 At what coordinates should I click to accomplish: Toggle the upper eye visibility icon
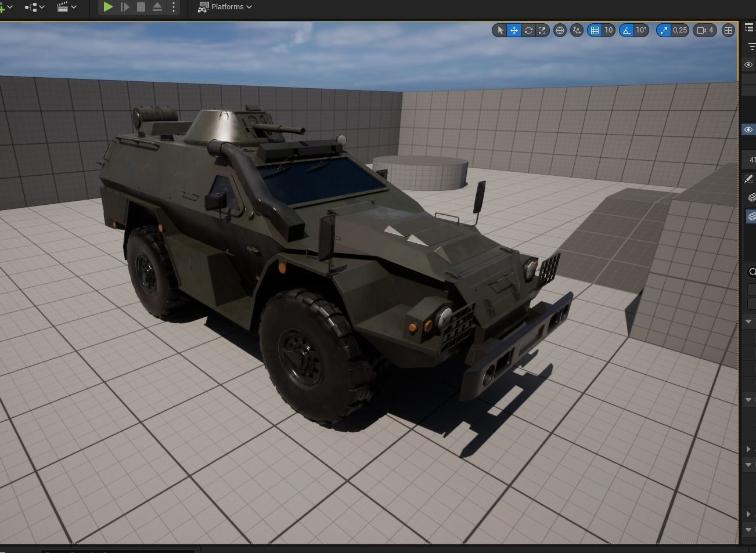(748, 65)
